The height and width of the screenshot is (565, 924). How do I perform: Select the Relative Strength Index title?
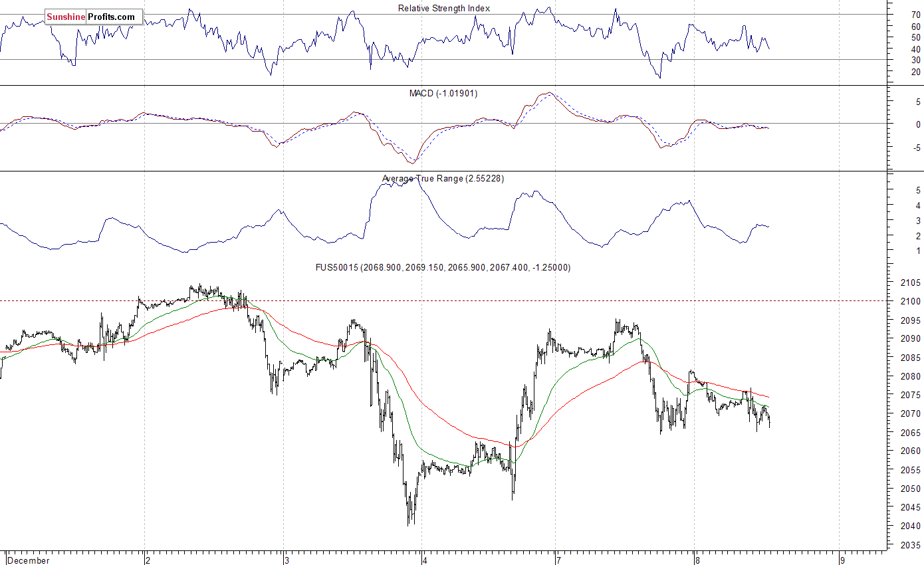click(444, 8)
